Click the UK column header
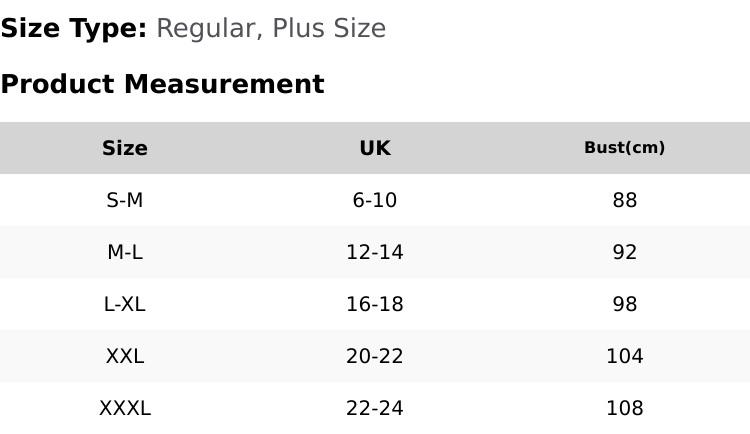The height and width of the screenshot is (434, 750). coord(375,148)
